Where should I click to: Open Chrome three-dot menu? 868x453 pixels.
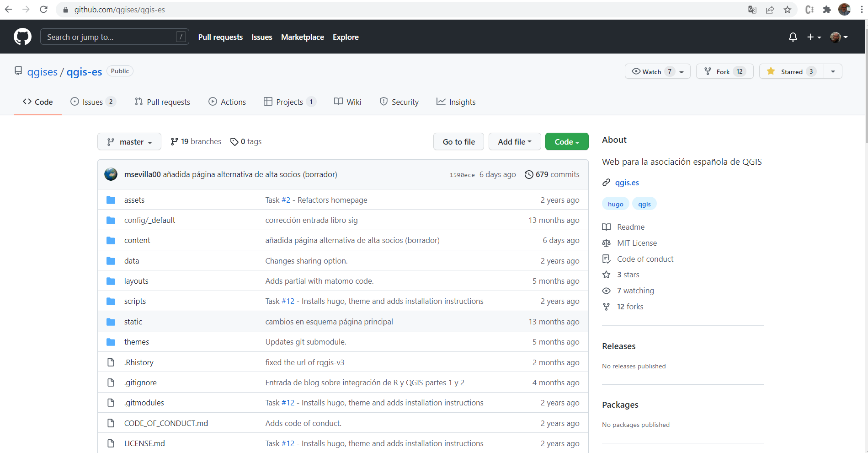click(x=862, y=10)
